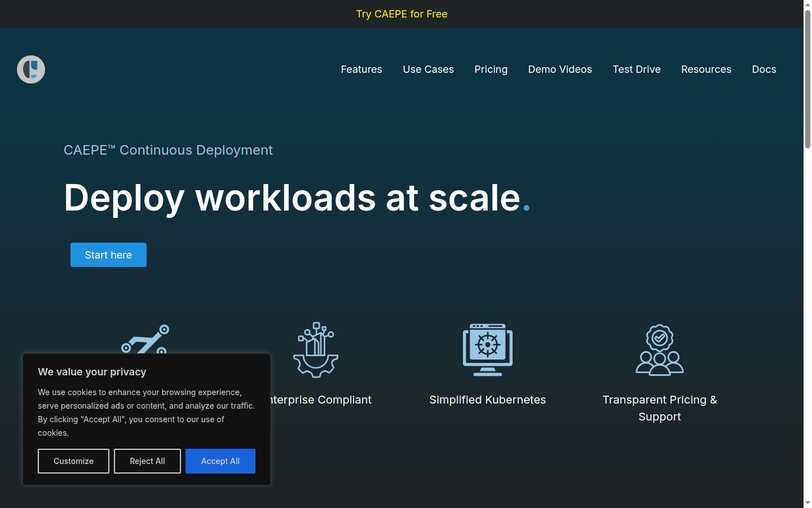Click the Start here button

108,255
